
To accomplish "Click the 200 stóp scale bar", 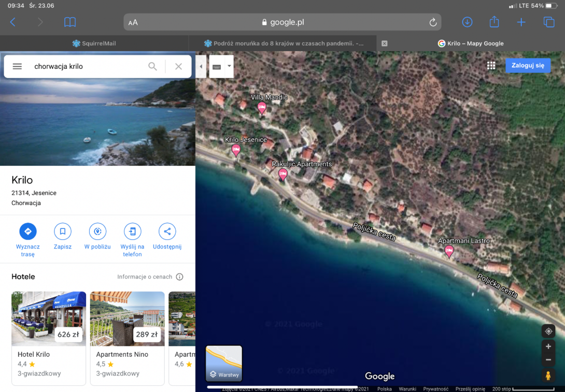I will click(523, 389).
